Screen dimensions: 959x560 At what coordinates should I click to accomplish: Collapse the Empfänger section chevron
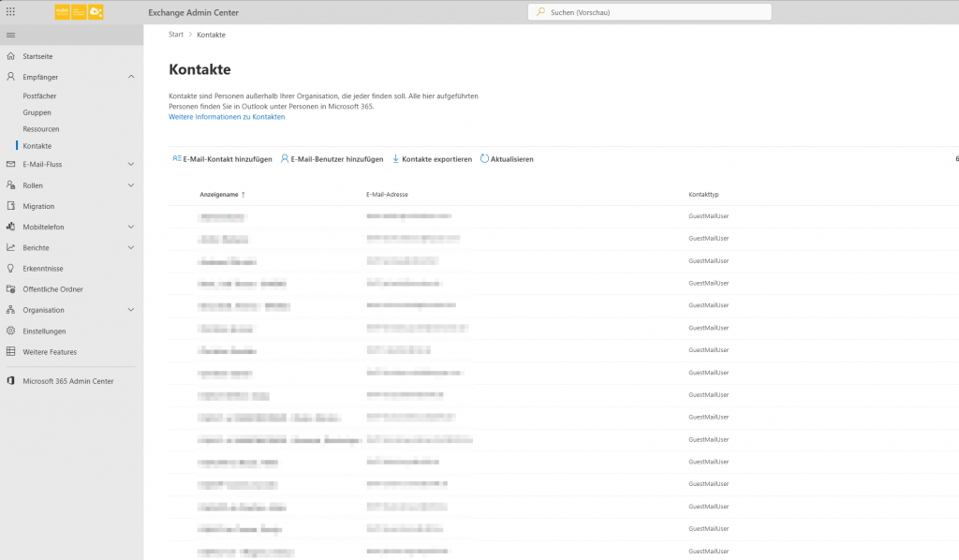[x=131, y=77]
